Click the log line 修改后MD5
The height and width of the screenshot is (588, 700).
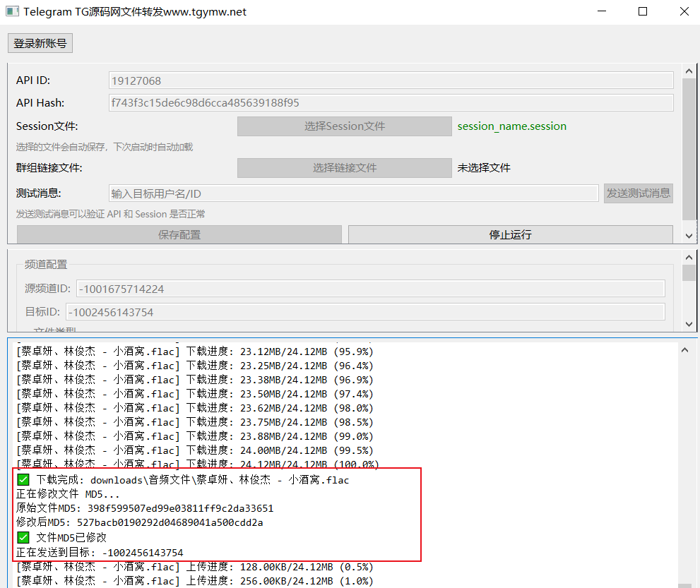(x=139, y=522)
